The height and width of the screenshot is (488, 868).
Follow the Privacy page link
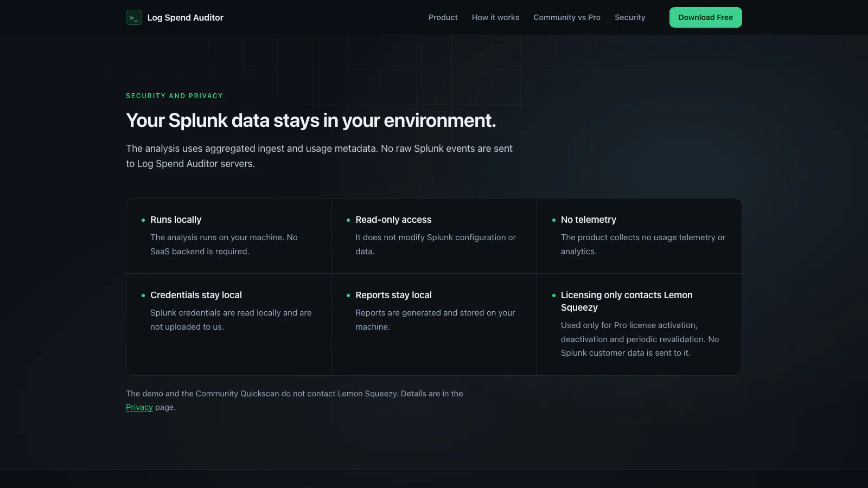(x=139, y=407)
